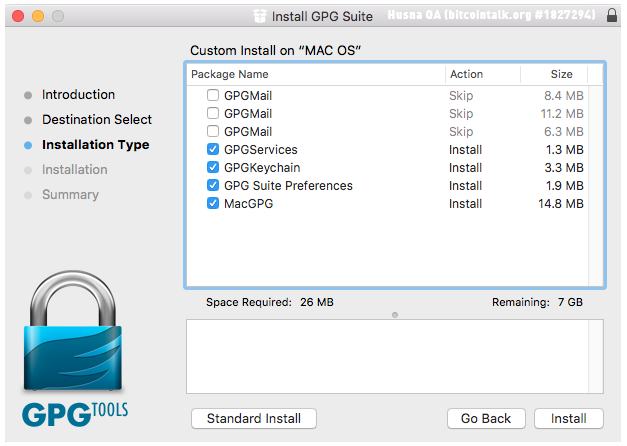Uncheck the GPGServices checkbox

213,149
